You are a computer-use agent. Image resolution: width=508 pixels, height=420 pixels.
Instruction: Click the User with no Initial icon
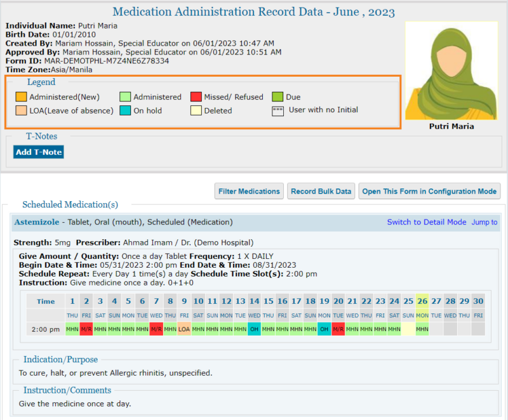277,110
